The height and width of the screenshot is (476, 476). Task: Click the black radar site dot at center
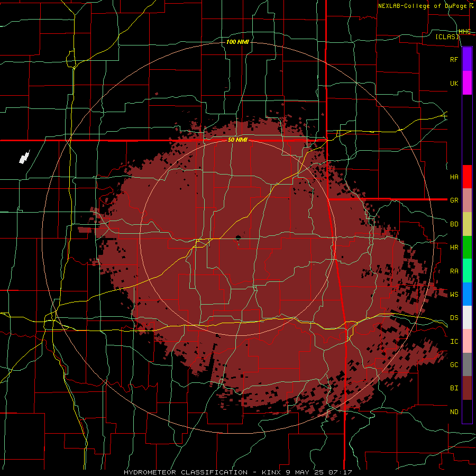[x=239, y=237]
